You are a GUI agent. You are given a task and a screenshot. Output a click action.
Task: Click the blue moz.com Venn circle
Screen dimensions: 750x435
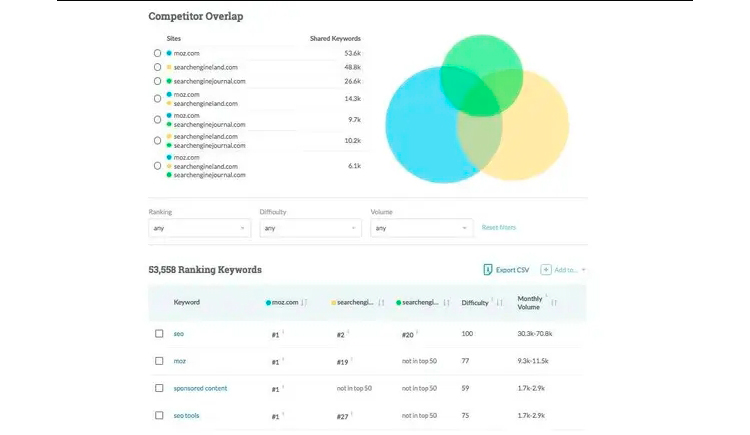415,130
